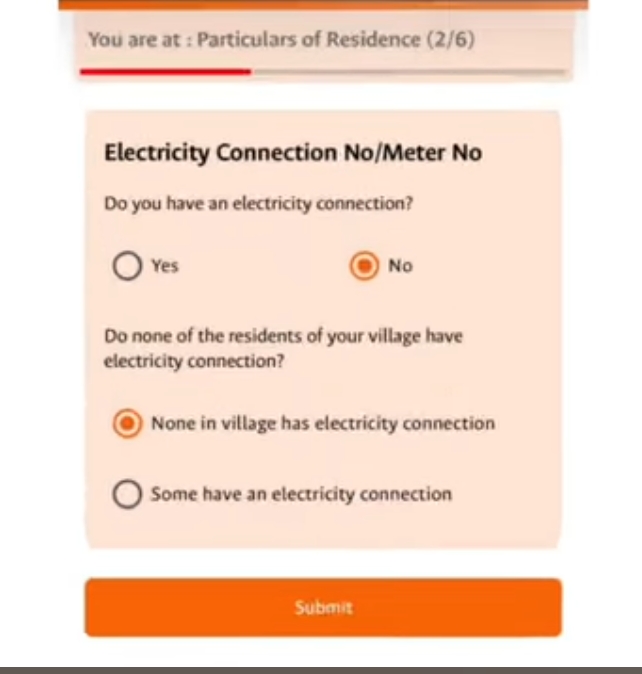The height and width of the screenshot is (674, 642).
Task: Click the 'No' option label text
Action: 400,266
